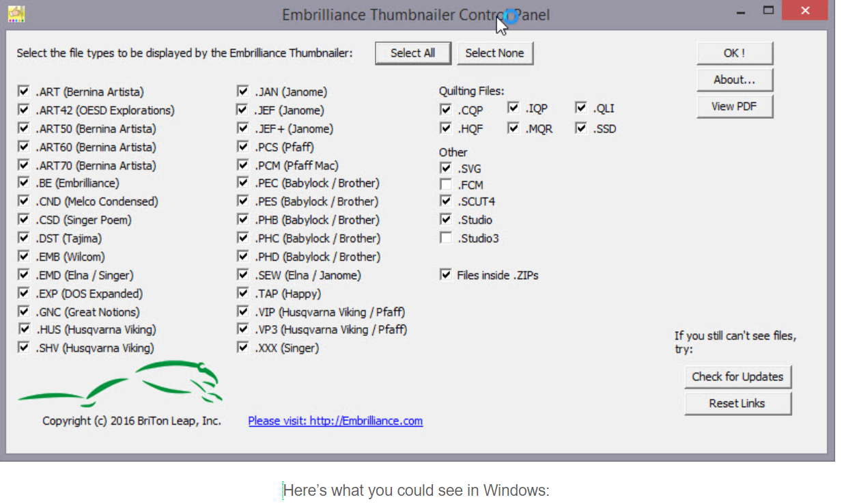Toggle .ART50 (Bernina Artista) checkbox
The image size is (857, 504).
25,128
